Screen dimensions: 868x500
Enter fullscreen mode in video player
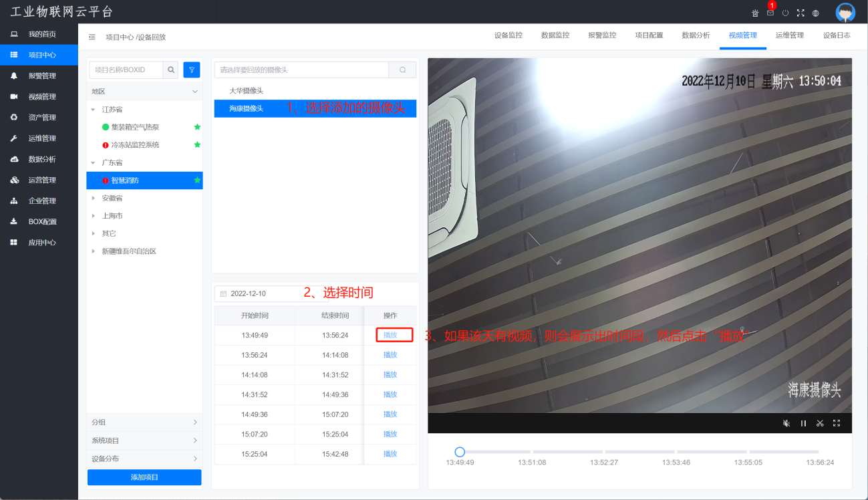(836, 423)
